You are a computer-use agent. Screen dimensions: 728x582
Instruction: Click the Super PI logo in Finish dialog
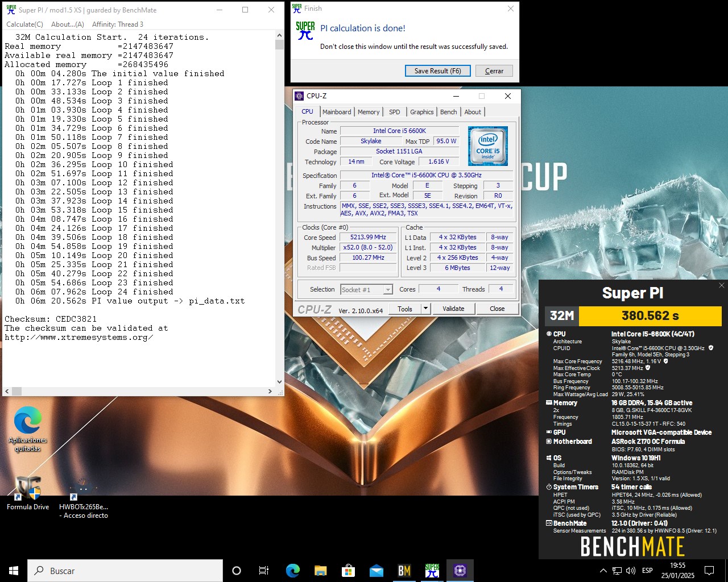(305, 31)
